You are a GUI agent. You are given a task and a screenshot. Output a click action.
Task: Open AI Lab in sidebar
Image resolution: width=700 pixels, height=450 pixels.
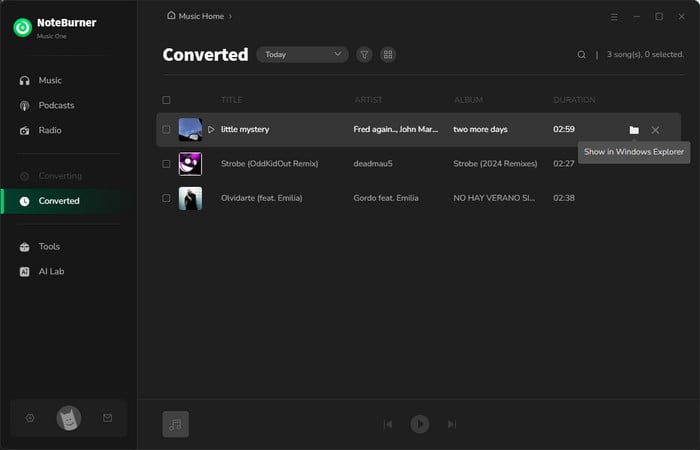51,271
